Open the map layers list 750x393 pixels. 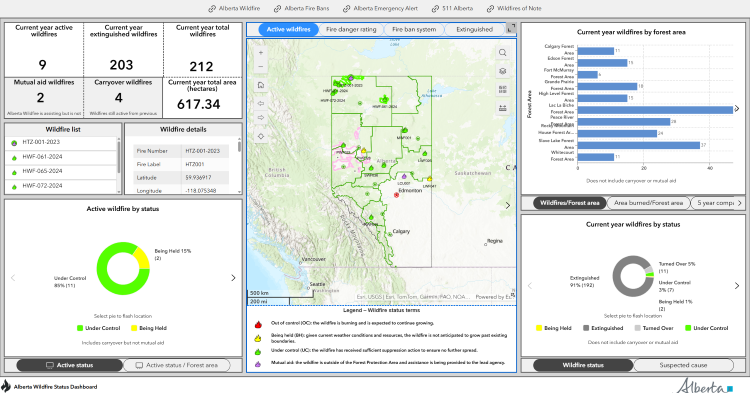[503, 71]
